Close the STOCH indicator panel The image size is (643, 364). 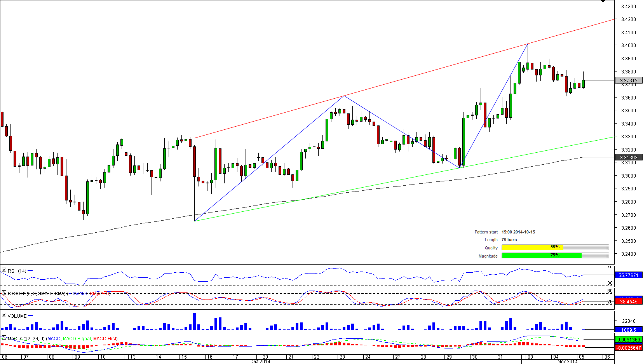[4, 293]
